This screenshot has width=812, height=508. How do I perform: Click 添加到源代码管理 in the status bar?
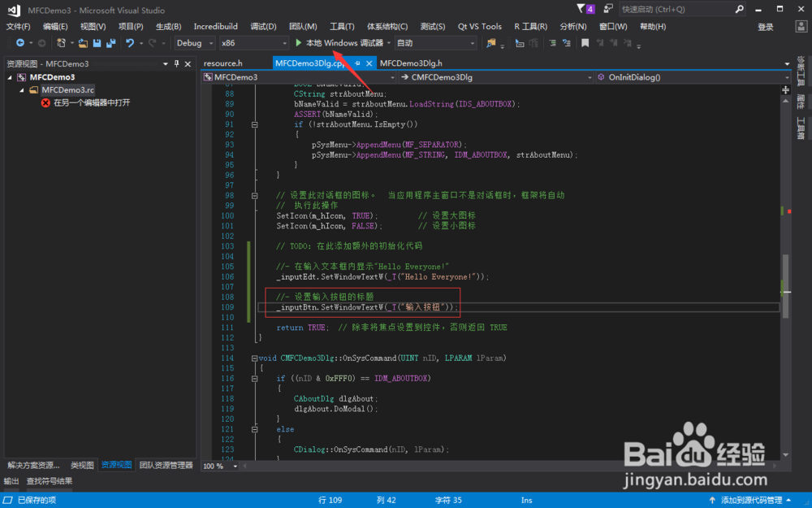click(751, 500)
